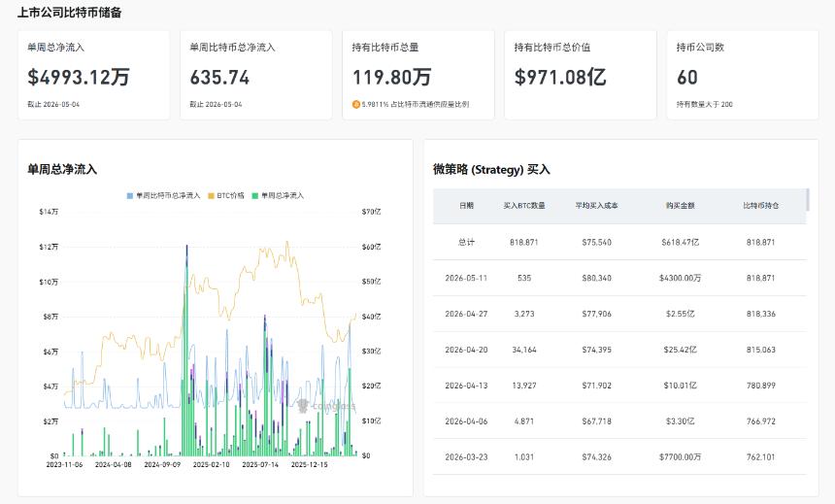Click the 818,336 holdings cell
The width and height of the screenshot is (835, 504).
coord(761,314)
